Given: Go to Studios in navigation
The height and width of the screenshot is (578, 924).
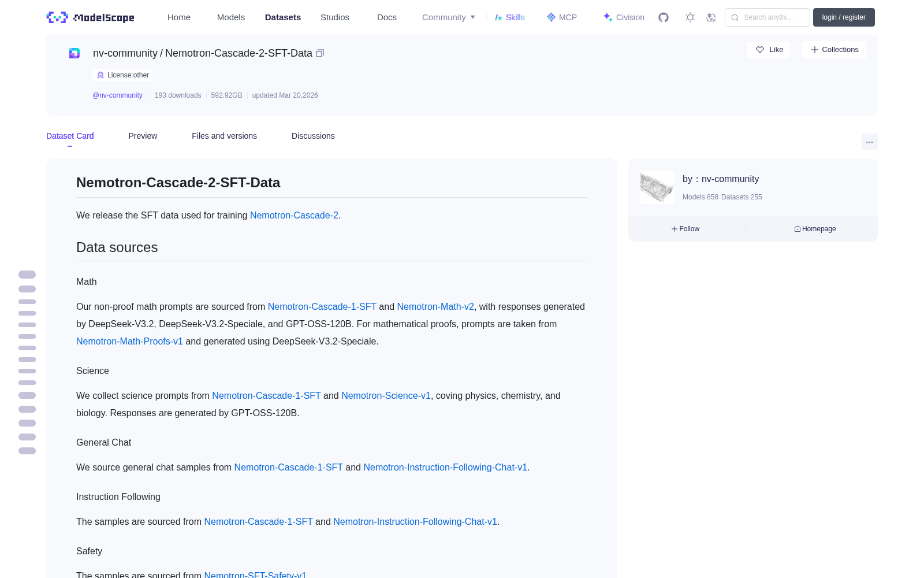Looking at the screenshot, I should (x=335, y=17).
